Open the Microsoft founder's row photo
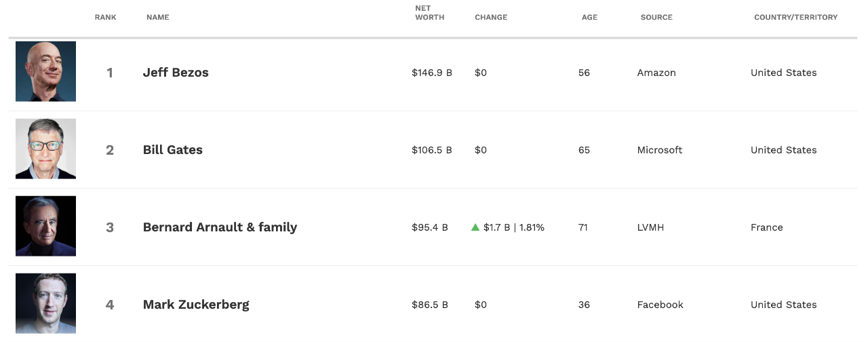Screen dimensions: 868x342 click(x=46, y=149)
